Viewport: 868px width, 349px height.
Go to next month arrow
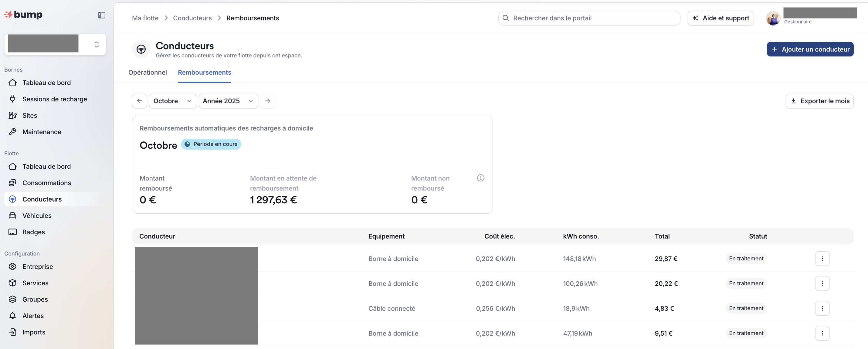[x=268, y=101]
